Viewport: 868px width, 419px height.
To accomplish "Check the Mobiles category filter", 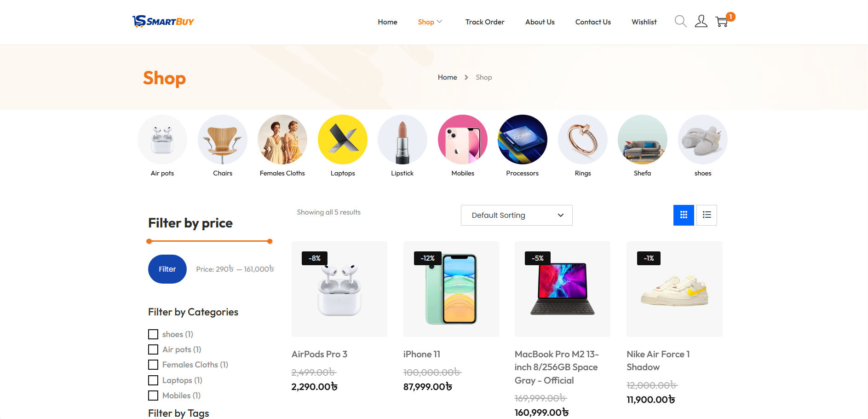I will [153, 396].
